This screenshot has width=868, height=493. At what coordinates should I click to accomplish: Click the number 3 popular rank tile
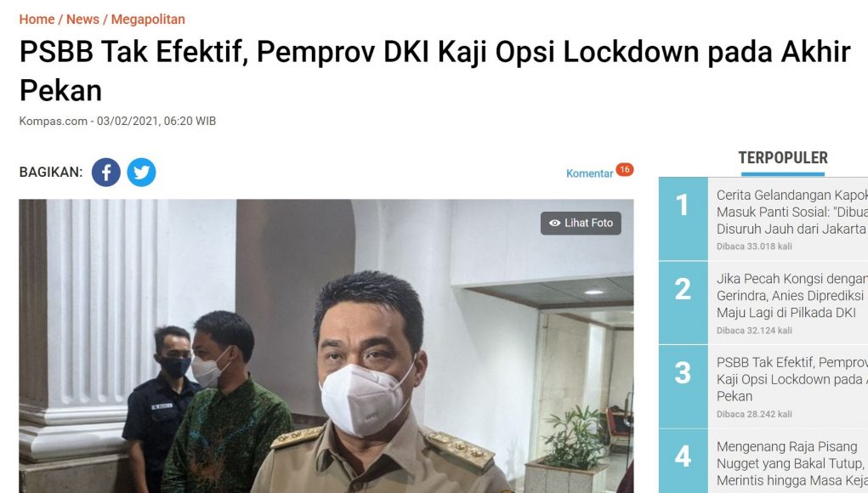pyautogui.click(x=683, y=386)
